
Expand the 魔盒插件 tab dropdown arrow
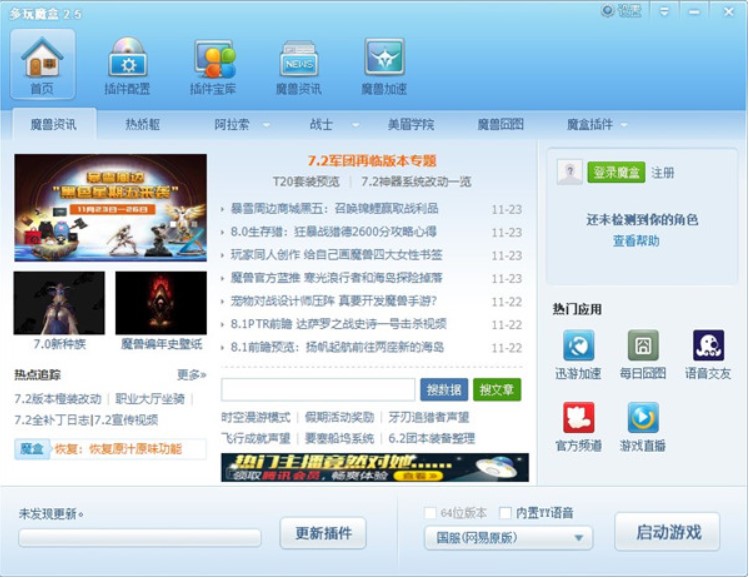click(624, 125)
